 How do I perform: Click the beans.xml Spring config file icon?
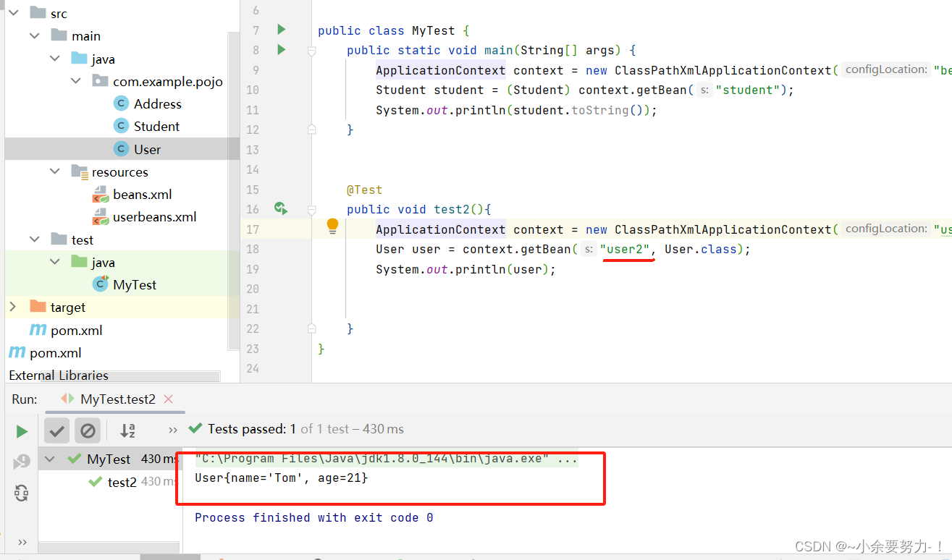[101, 195]
